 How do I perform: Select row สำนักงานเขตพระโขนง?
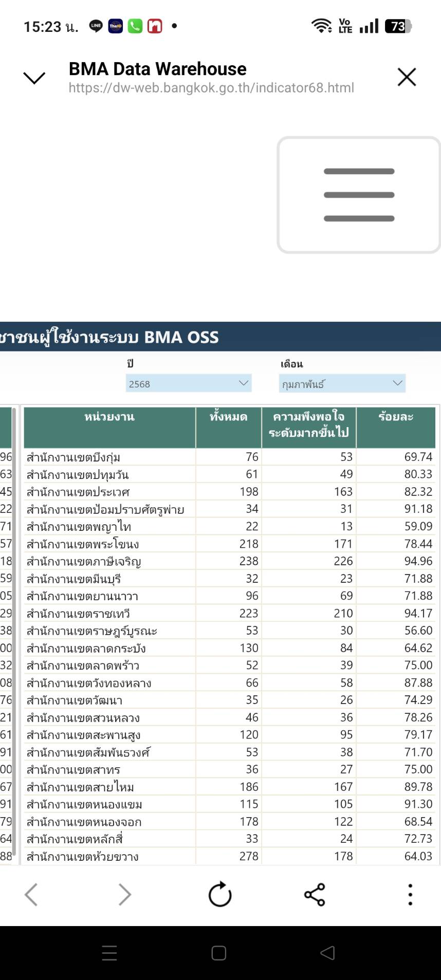click(x=229, y=544)
